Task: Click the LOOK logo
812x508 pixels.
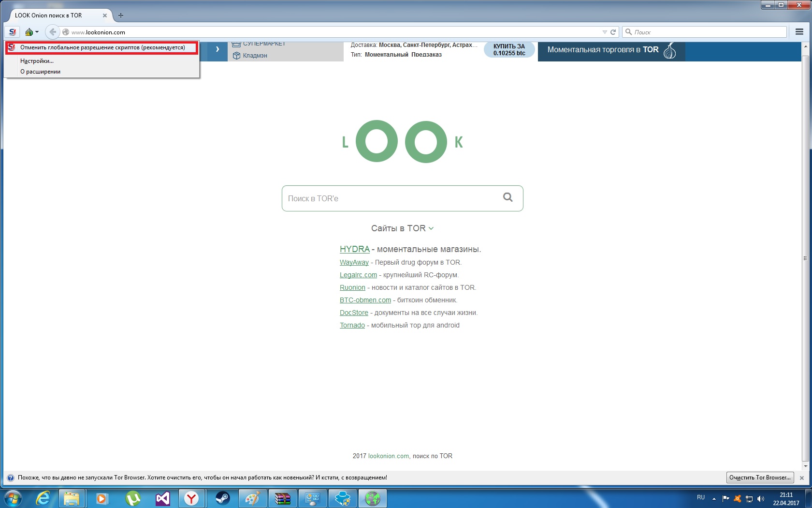Action: (x=402, y=141)
